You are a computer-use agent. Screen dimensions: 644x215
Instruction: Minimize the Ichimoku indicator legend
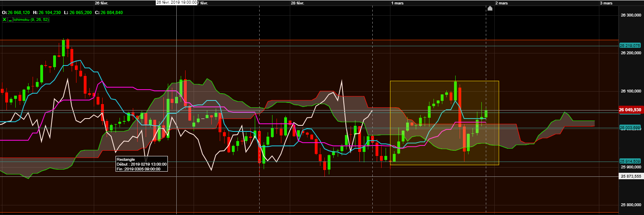(10, 20)
